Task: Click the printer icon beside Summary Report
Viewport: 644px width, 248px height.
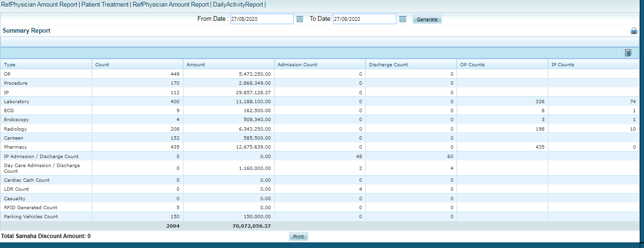Action: click(634, 31)
